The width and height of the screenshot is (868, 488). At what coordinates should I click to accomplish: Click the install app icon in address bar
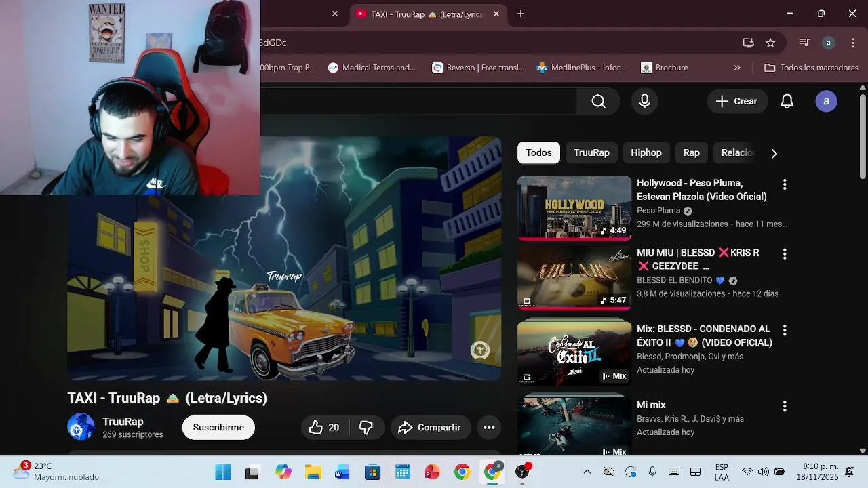click(x=749, y=43)
